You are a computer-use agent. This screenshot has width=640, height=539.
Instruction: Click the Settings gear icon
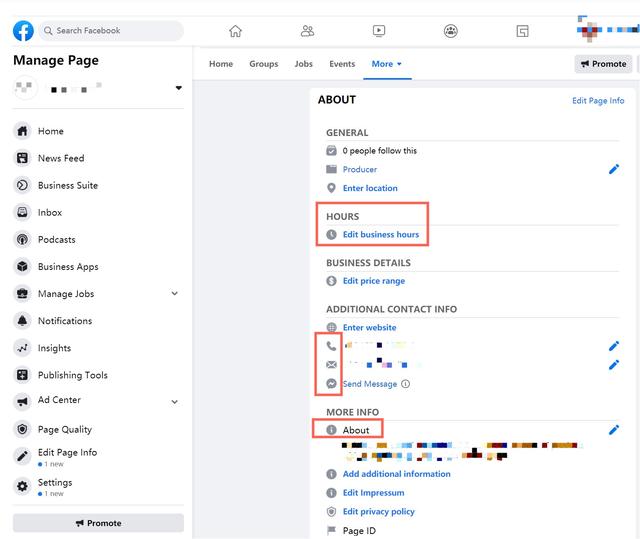[22, 486]
